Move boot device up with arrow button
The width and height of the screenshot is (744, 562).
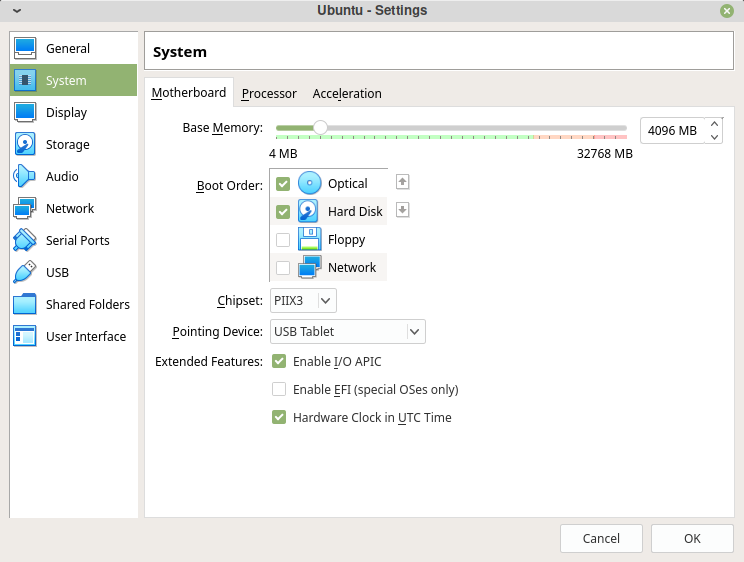402,182
